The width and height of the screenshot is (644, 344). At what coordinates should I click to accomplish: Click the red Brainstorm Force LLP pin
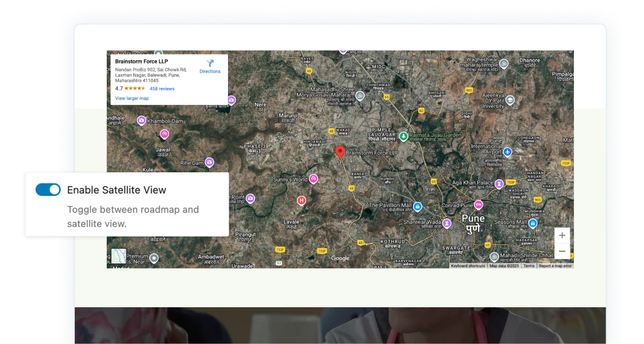(x=340, y=152)
